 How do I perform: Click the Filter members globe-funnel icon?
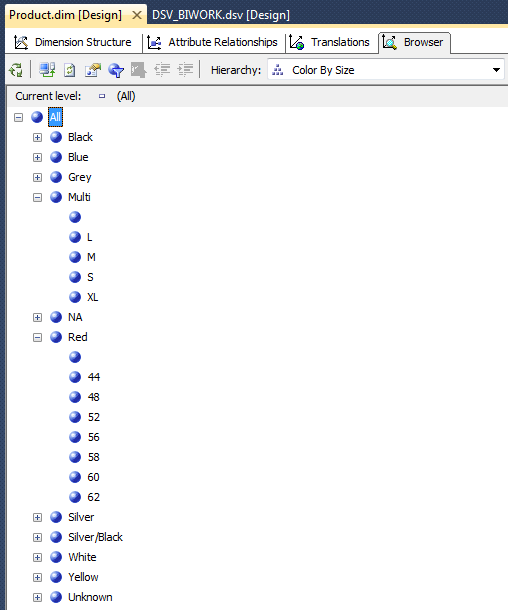pyautogui.click(x=116, y=70)
